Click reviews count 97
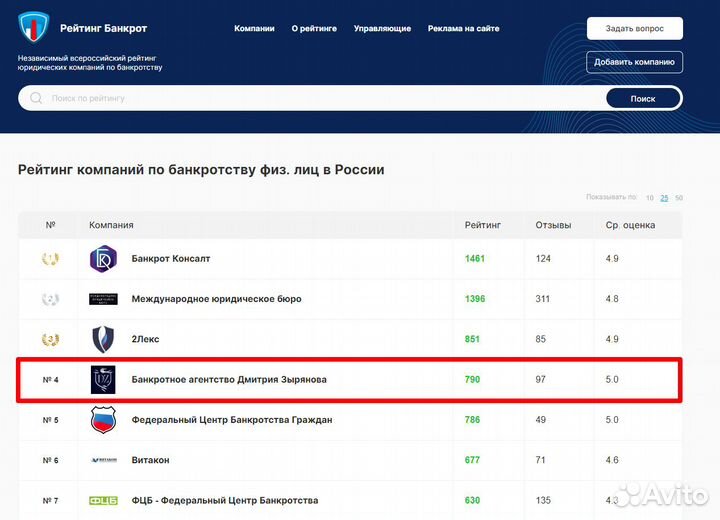Viewport: 720px width, 520px height. pos(540,379)
